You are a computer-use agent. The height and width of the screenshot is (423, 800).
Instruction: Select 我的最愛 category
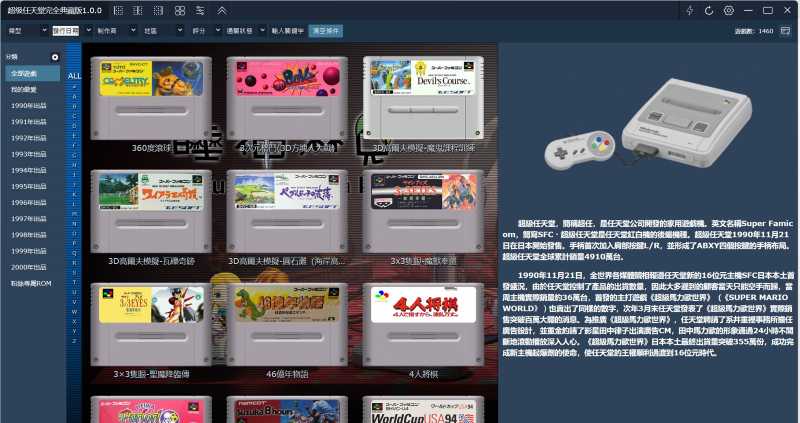coord(33,89)
